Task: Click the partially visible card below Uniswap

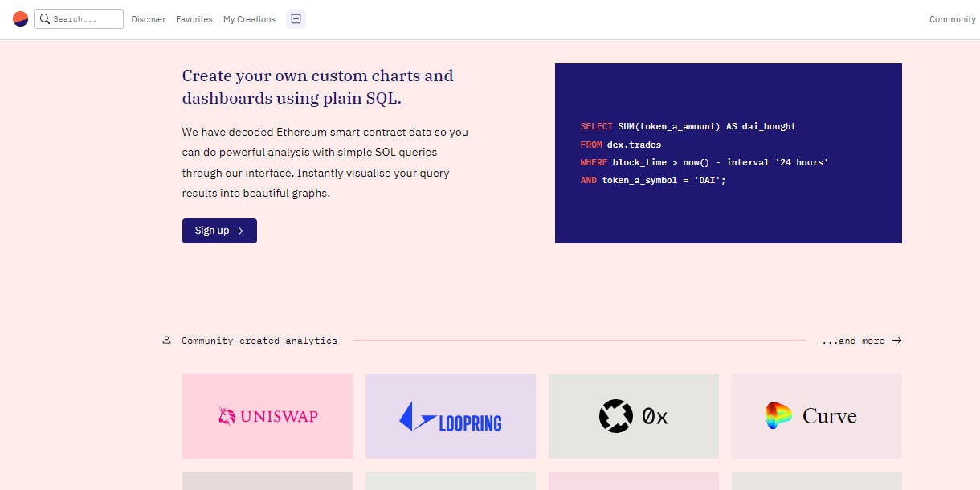Action: pos(267,480)
